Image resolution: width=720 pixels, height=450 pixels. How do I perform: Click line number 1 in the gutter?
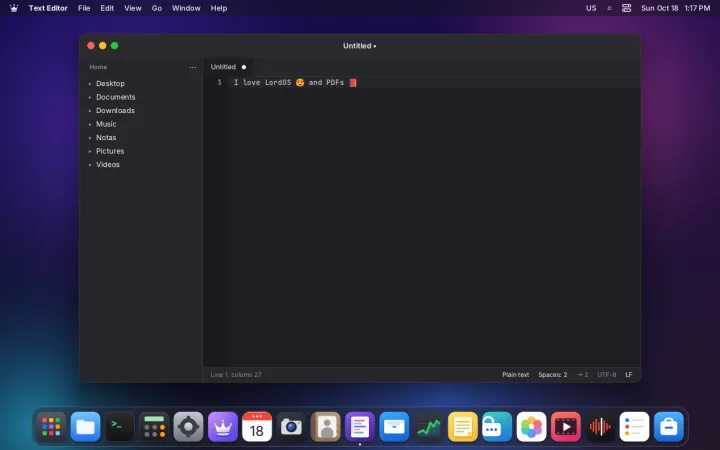219,82
